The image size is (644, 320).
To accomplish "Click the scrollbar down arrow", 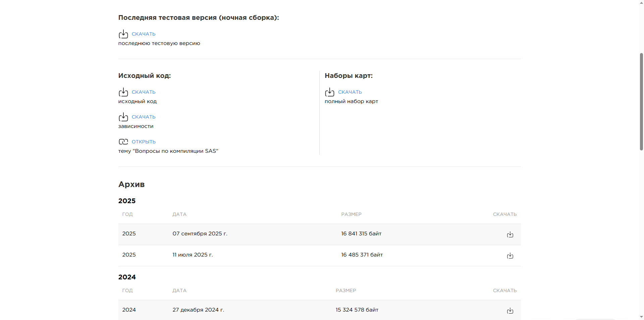I will pos(641,317).
